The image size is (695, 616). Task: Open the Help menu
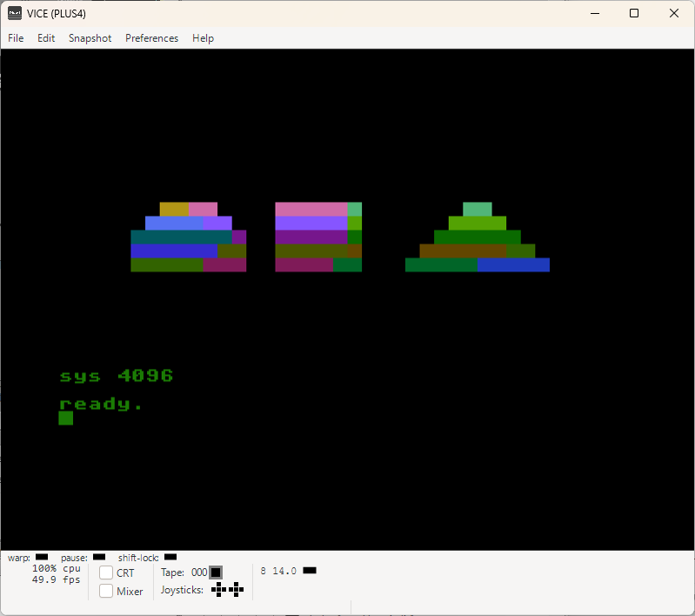click(x=203, y=38)
